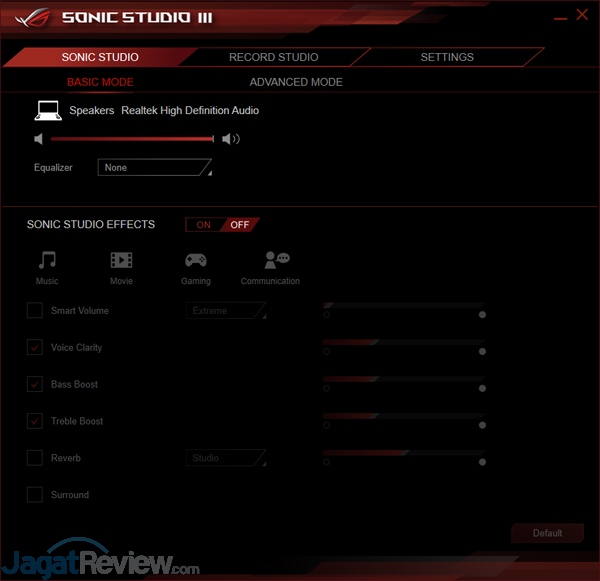Close the Sonic Studio III window
600x581 pixels.
[582, 15]
